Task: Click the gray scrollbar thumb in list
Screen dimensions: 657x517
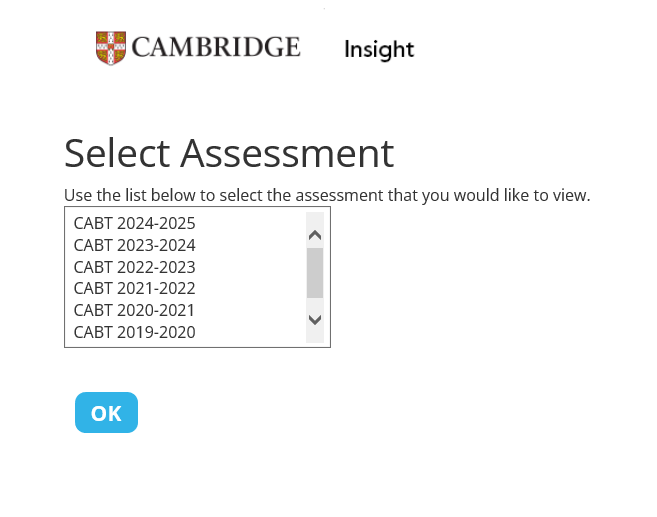Action: pyautogui.click(x=315, y=273)
